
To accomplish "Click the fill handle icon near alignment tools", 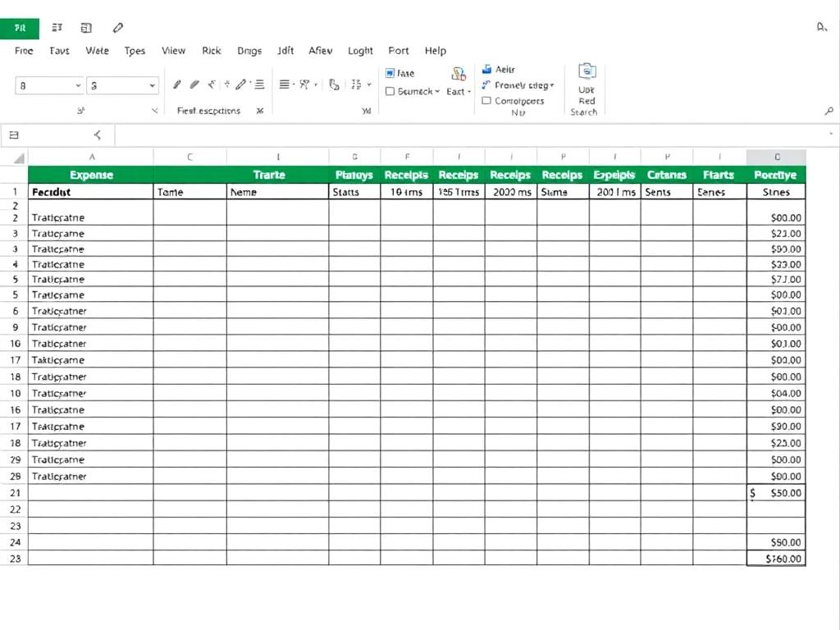I will coord(335,84).
